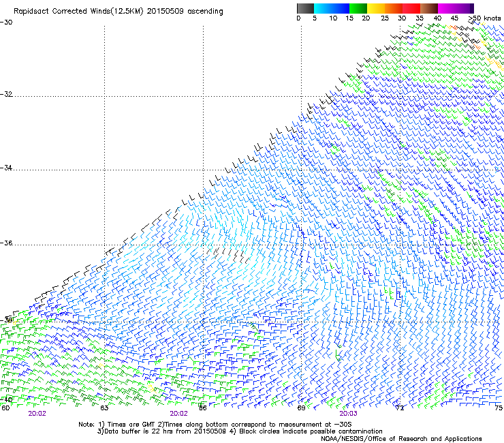Click the orange 25–30 knots color segment

pos(394,8)
